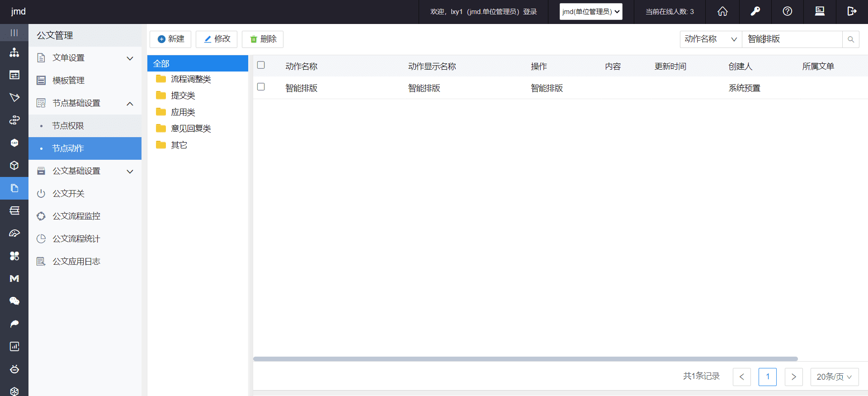Select the 应用类 folder
868x396 pixels.
(x=176, y=112)
